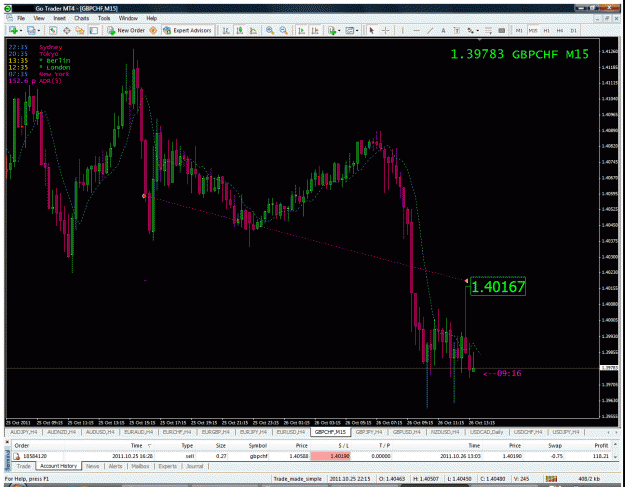The height and width of the screenshot is (487, 625).
Task: Expand the arrows objects dropdown arrow
Action: click(x=477, y=31)
